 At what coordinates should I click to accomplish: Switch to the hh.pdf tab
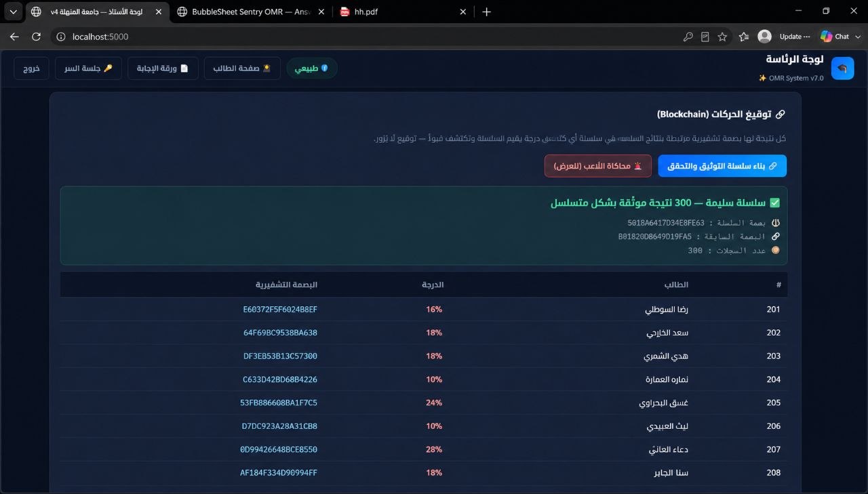(x=403, y=12)
